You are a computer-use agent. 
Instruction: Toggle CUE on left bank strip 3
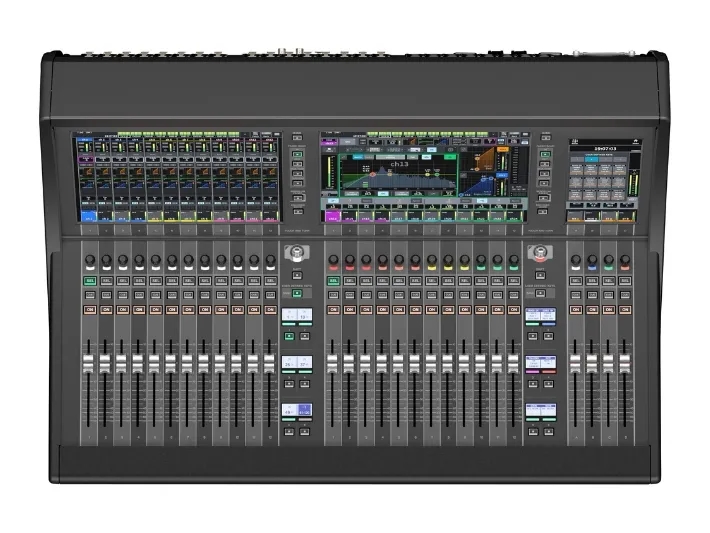tap(123, 295)
